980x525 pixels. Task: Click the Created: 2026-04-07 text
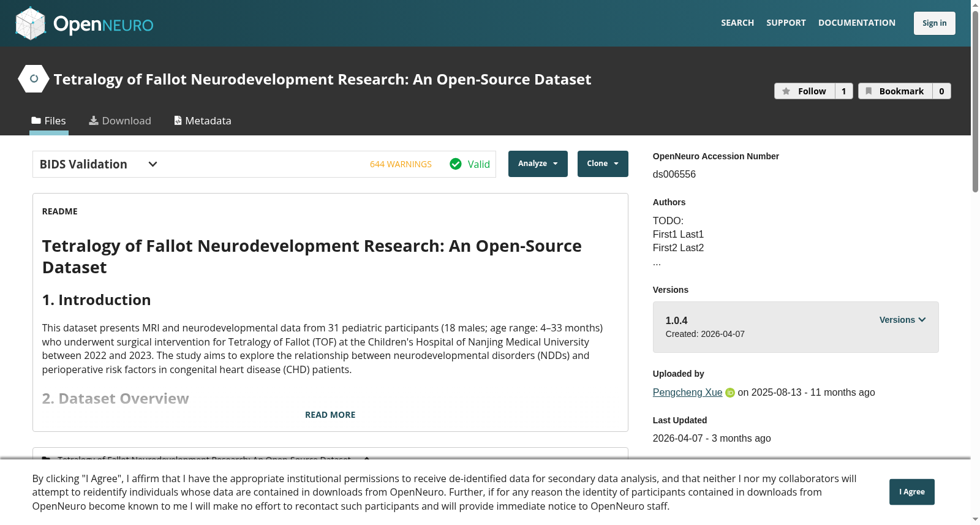tap(705, 334)
